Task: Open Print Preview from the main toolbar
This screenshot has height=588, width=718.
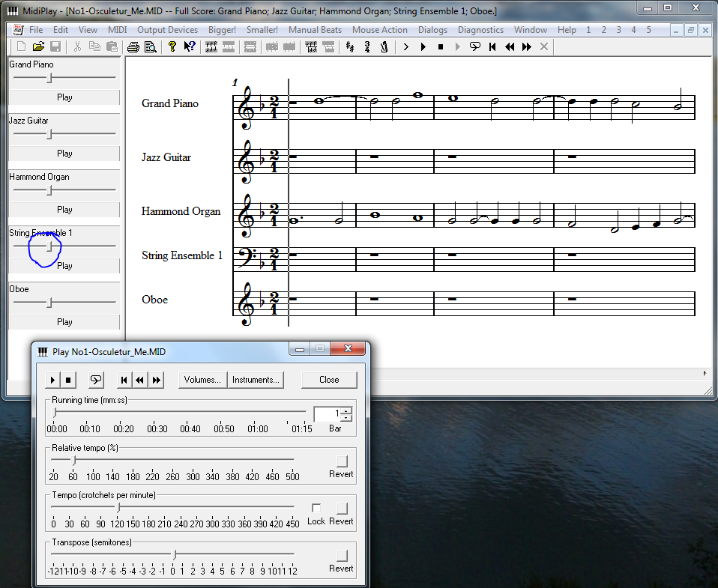Action: pyautogui.click(x=150, y=46)
